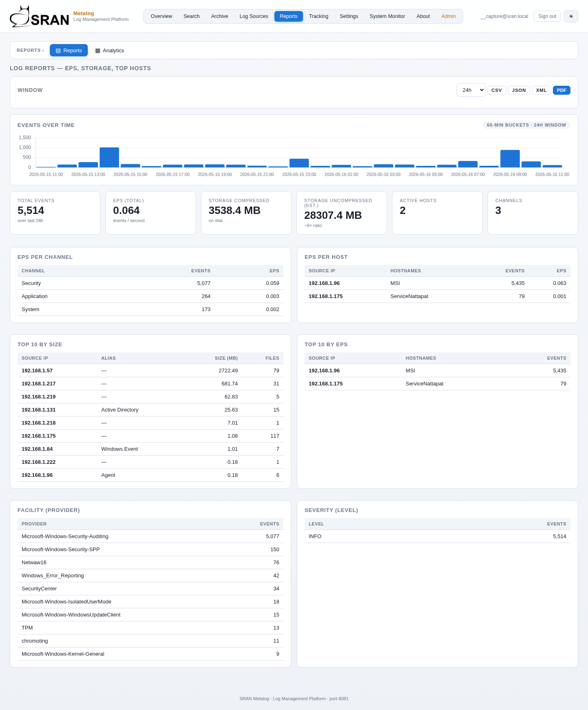
Task: Click the Channels card
Action: tap(533, 213)
